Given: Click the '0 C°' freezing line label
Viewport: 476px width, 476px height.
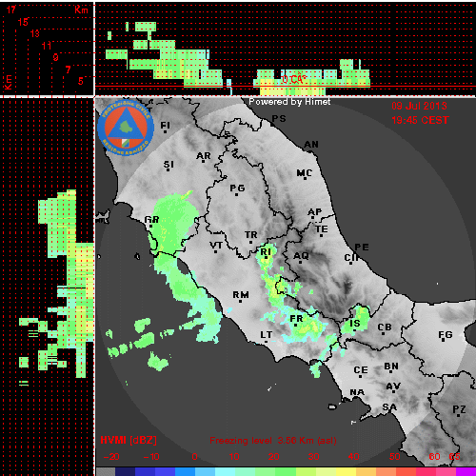Looking at the screenshot, I should click(x=294, y=79).
